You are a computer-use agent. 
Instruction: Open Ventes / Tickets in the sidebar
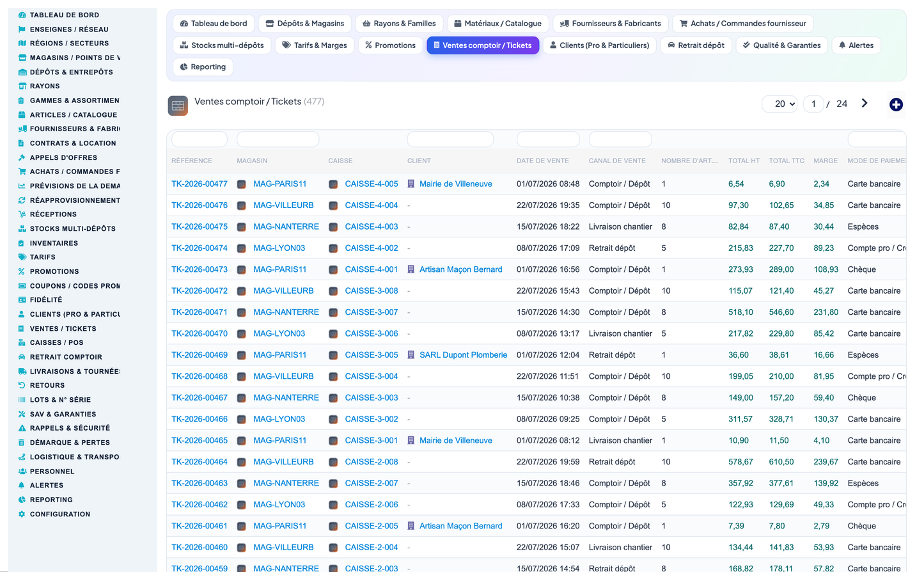tap(63, 329)
